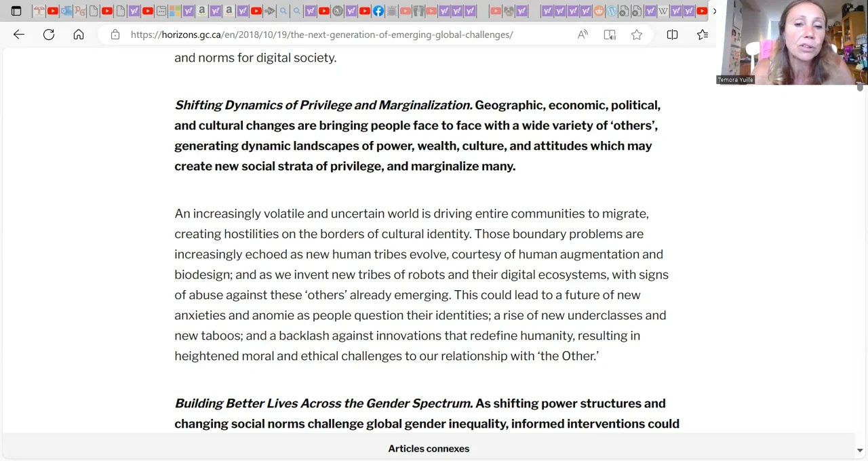Image resolution: width=868 pixels, height=461 pixels.
Task: Switch to the Reddit tab
Action: (599, 11)
